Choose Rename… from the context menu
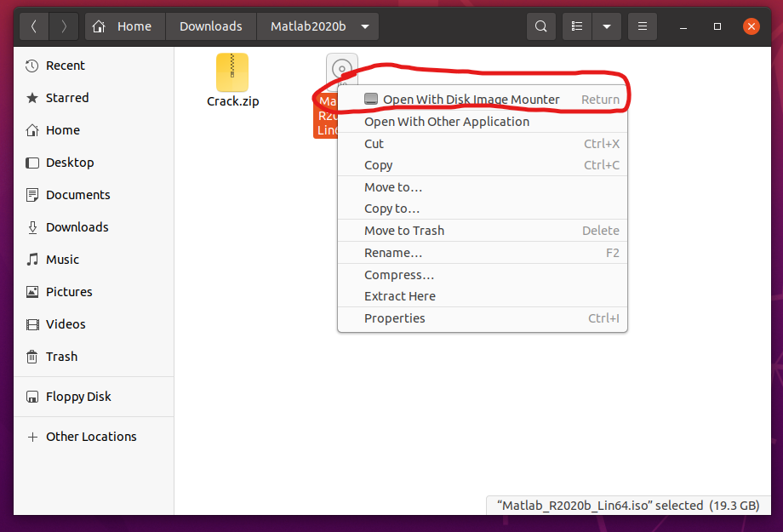783x532 pixels. (483, 253)
